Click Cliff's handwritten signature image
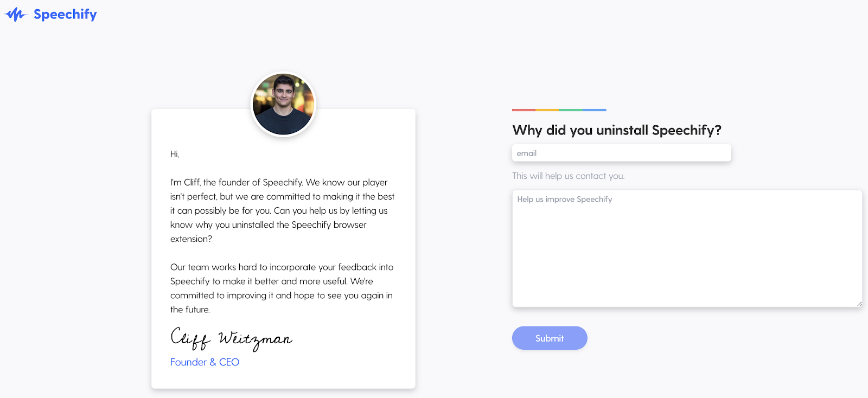The height and width of the screenshot is (398, 868). pos(231,338)
